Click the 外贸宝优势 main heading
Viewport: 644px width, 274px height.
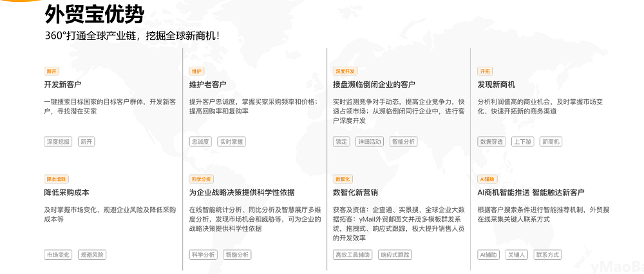click(x=95, y=14)
